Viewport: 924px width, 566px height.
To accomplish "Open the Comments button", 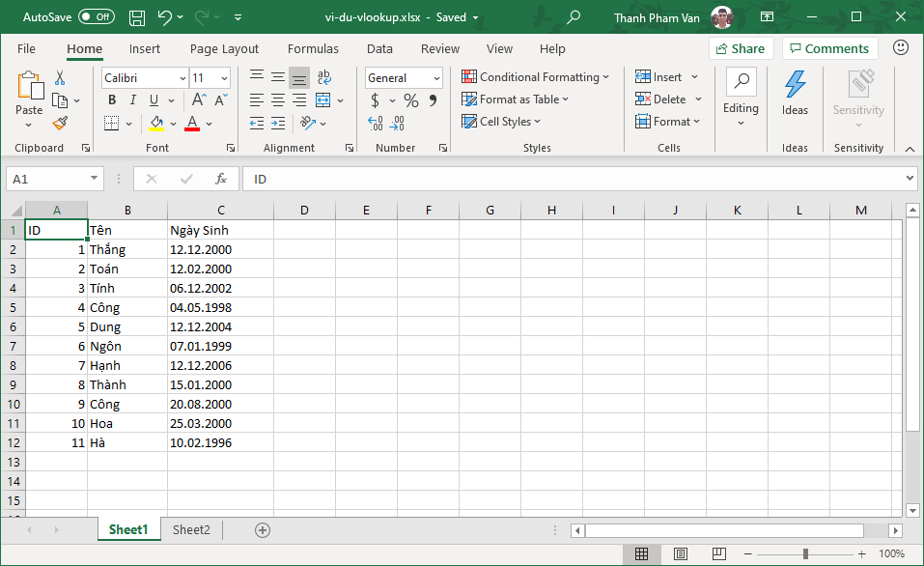I will [829, 49].
